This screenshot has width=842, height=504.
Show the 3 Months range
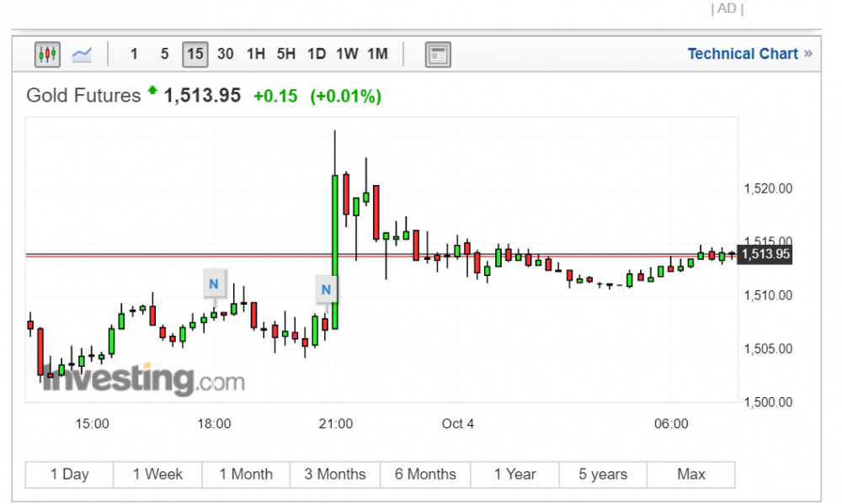point(335,475)
